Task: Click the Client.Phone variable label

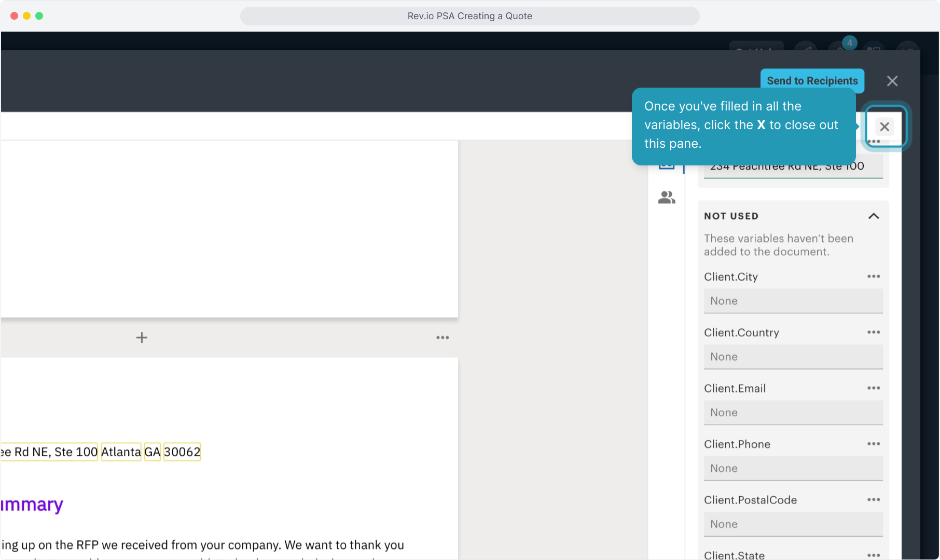Action: coord(737,444)
